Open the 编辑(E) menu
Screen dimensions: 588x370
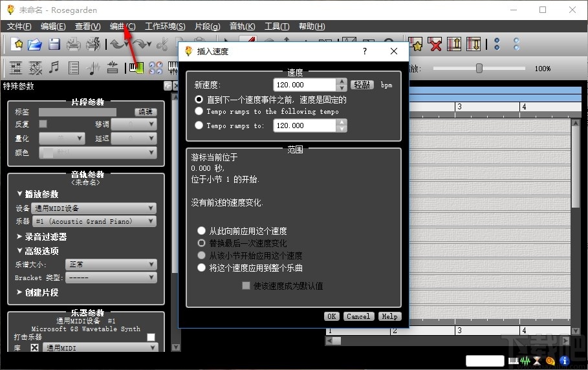point(53,27)
